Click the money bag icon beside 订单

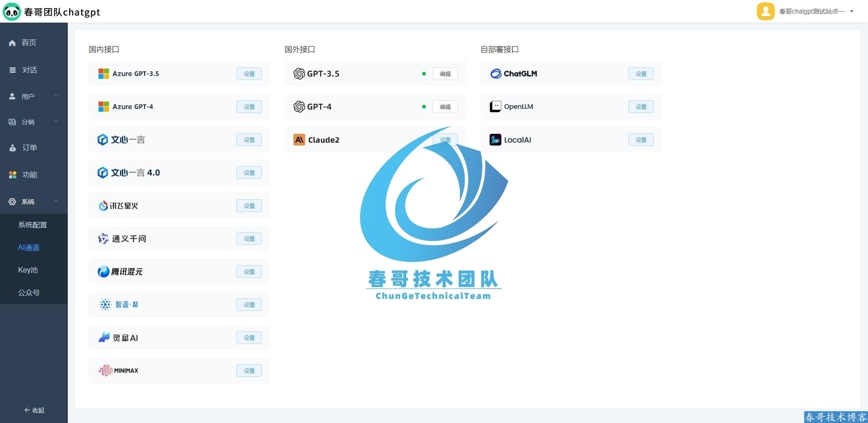coord(12,148)
